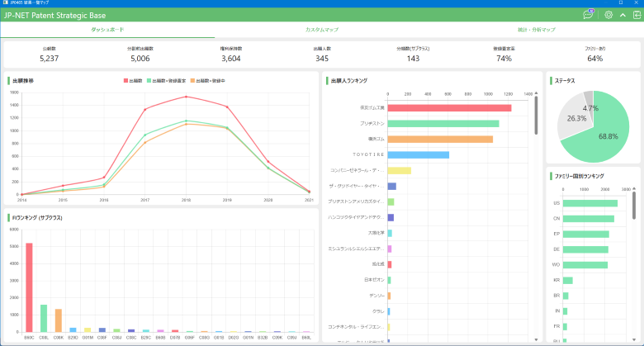Screen dimensions: 644x346
Task: Toggle the red 出願数 legend series
Action: pos(133,81)
